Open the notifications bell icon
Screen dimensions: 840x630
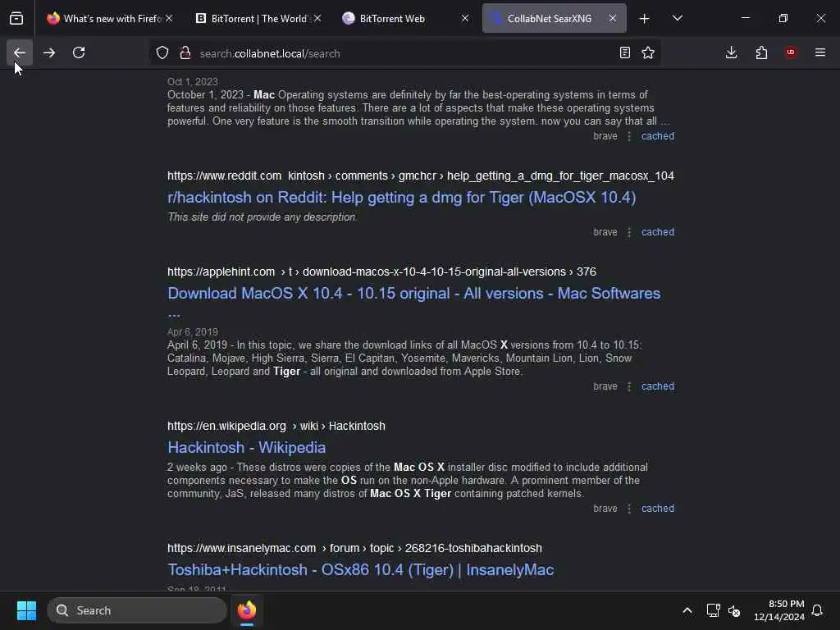point(817,610)
